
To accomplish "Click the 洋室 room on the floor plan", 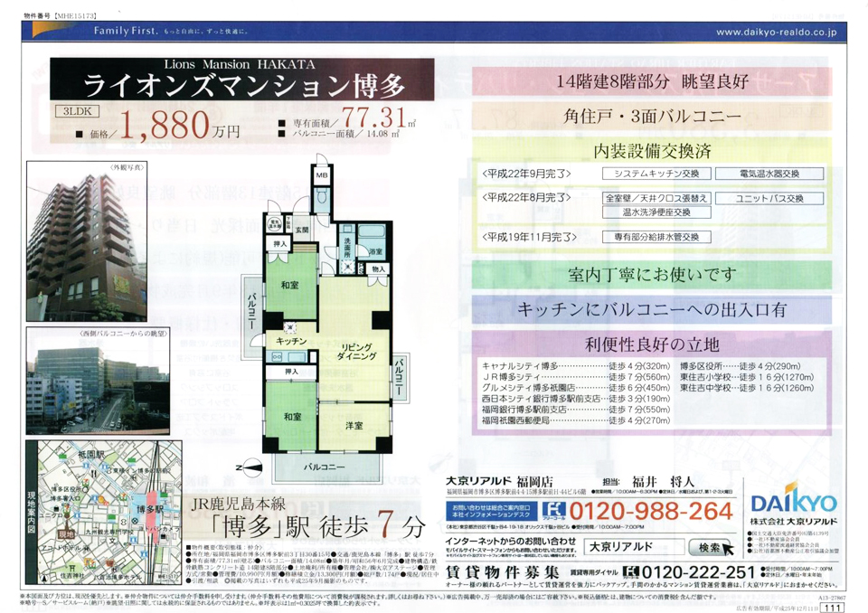I will (x=354, y=425).
